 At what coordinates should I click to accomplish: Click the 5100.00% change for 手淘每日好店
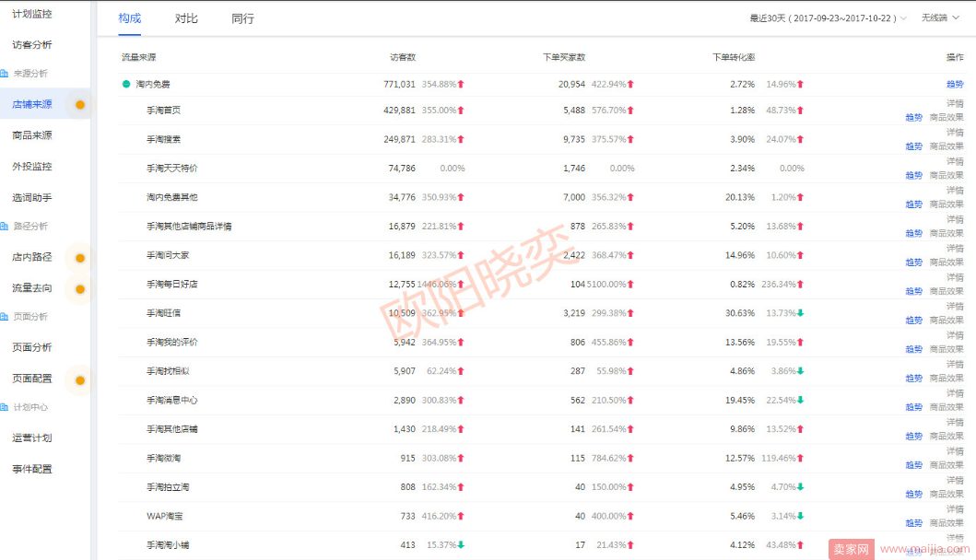coord(606,285)
